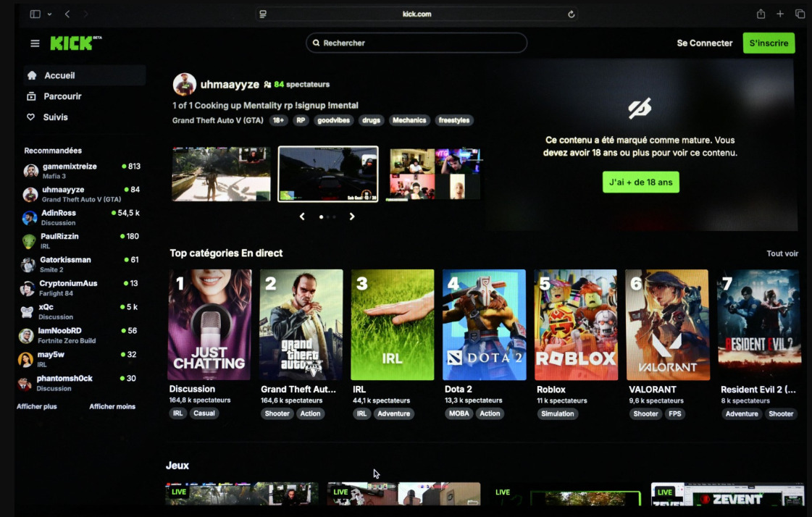Open the Roblox category card
This screenshot has width=812, height=517.
pyautogui.click(x=576, y=324)
